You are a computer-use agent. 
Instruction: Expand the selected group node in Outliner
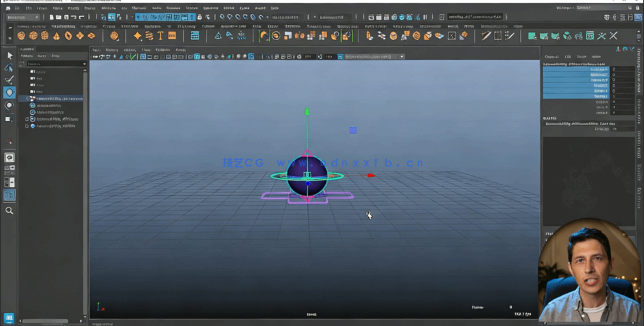click(x=27, y=99)
